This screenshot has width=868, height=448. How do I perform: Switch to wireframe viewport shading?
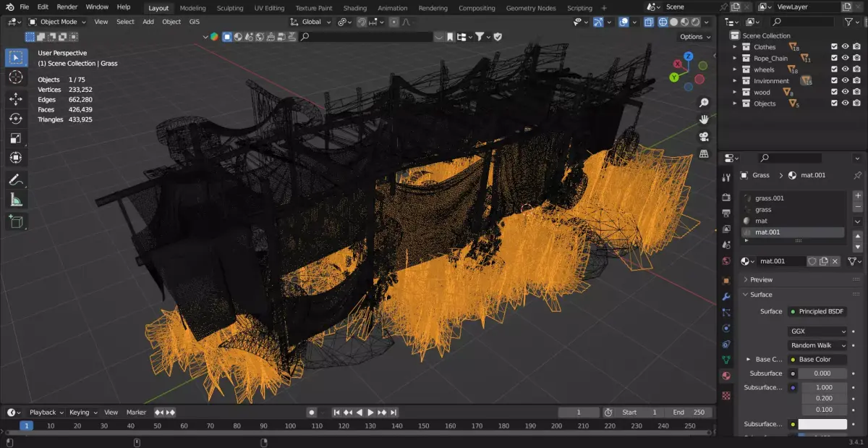point(661,22)
